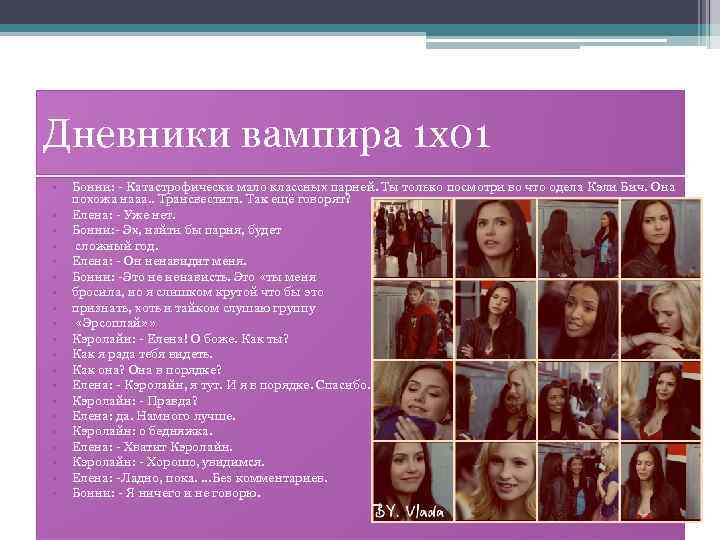Click the word "«Эрсоплай»»"
This screenshot has height=540, width=720.
[x=114, y=323]
